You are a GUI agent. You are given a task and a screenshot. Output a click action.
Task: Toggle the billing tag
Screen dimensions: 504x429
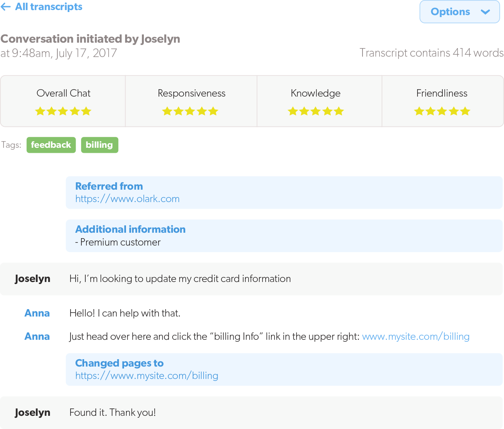point(100,145)
